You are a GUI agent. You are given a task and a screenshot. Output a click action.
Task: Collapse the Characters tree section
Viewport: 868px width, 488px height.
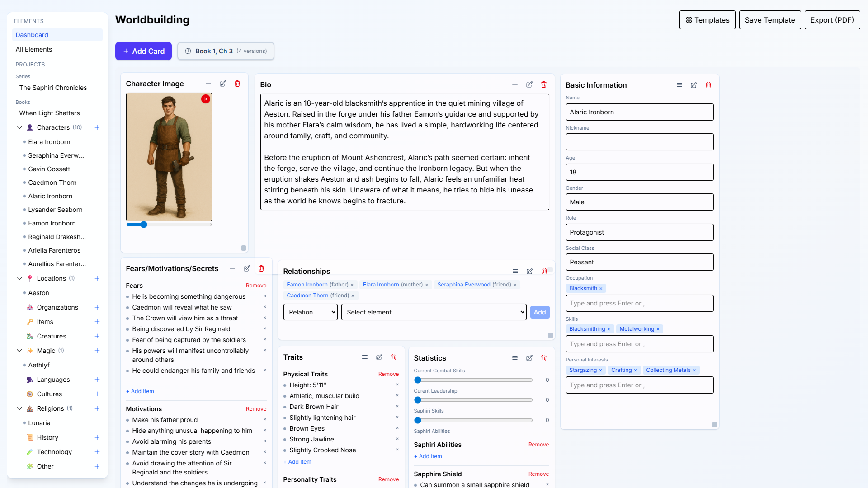(19, 128)
